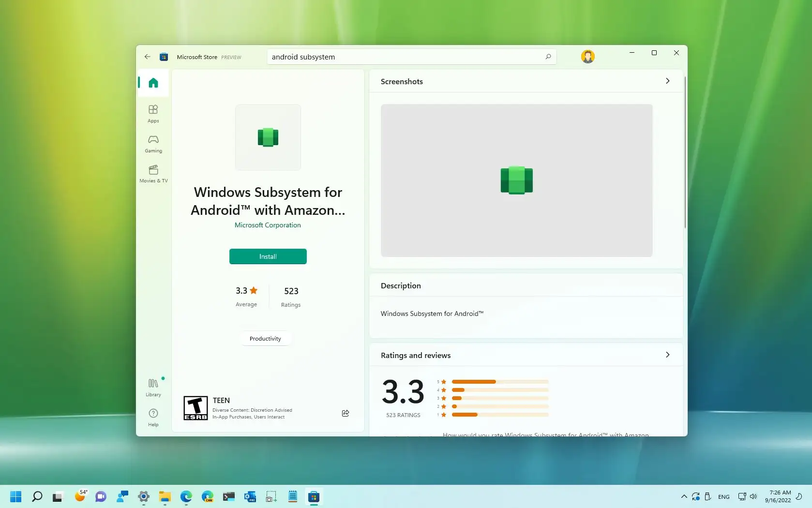
Task: Click the Microsoft Store taskbar icon
Action: point(314,496)
